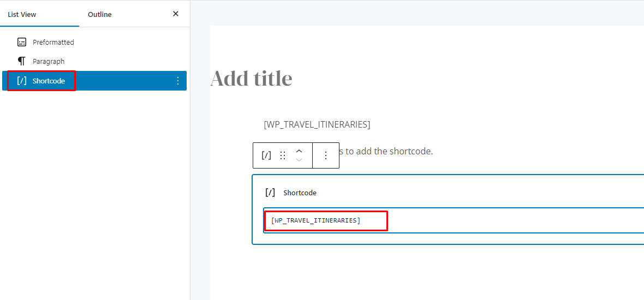This screenshot has height=300, width=644.
Task: Open block toolbar options three-dot menu
Action: [x=326, y=155]
